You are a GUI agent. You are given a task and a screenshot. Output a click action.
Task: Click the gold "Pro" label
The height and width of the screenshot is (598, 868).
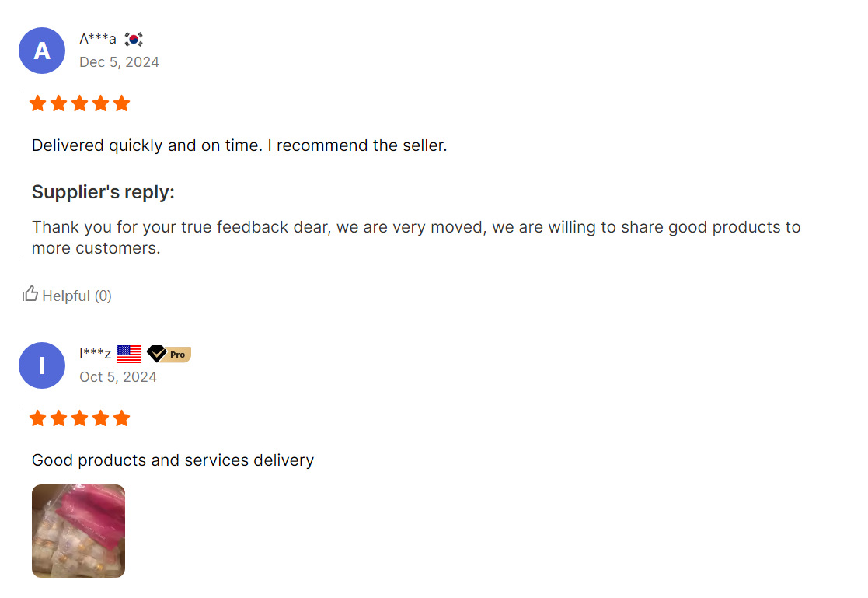pos(179,355)
